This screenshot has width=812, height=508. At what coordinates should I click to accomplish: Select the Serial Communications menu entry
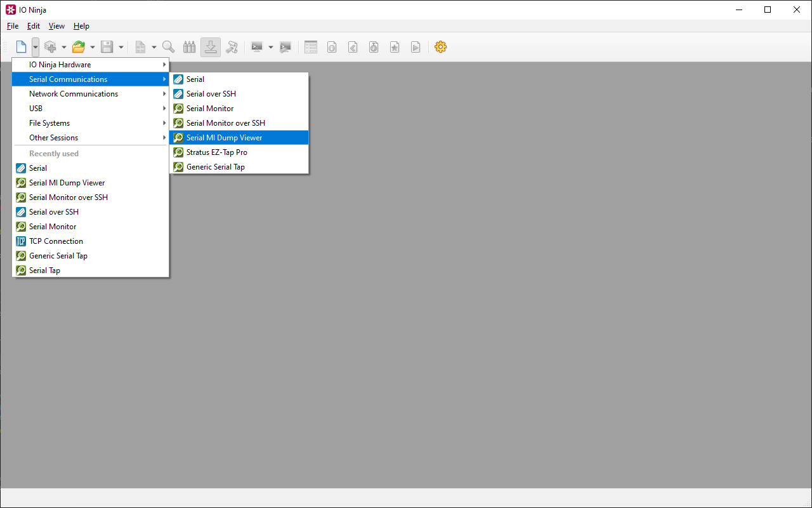tap(91, 79)
